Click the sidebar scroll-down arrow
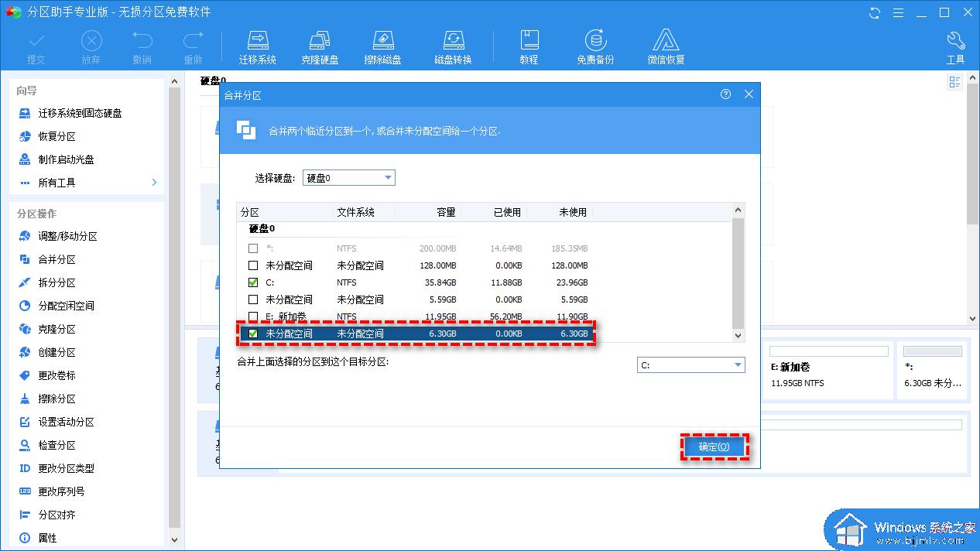Image resolution: width=980 pixels, height=551 pixels. (173, 540)
